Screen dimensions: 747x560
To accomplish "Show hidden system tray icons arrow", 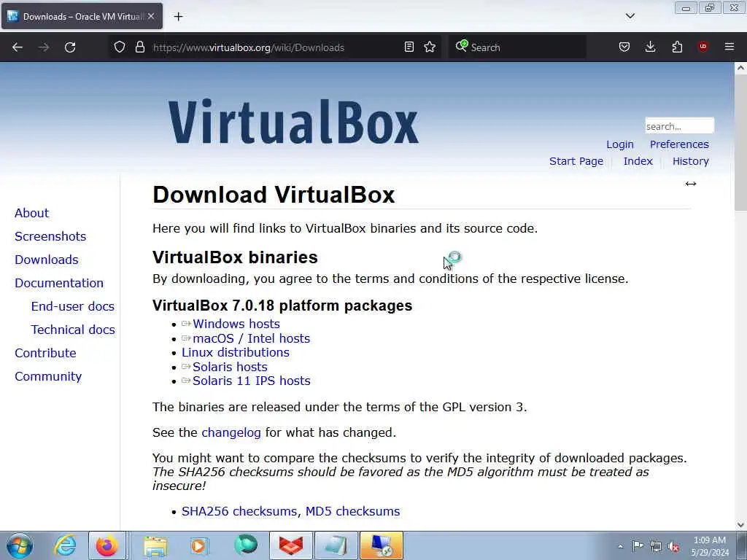I will pyautogui.click(x=620, y=546).
